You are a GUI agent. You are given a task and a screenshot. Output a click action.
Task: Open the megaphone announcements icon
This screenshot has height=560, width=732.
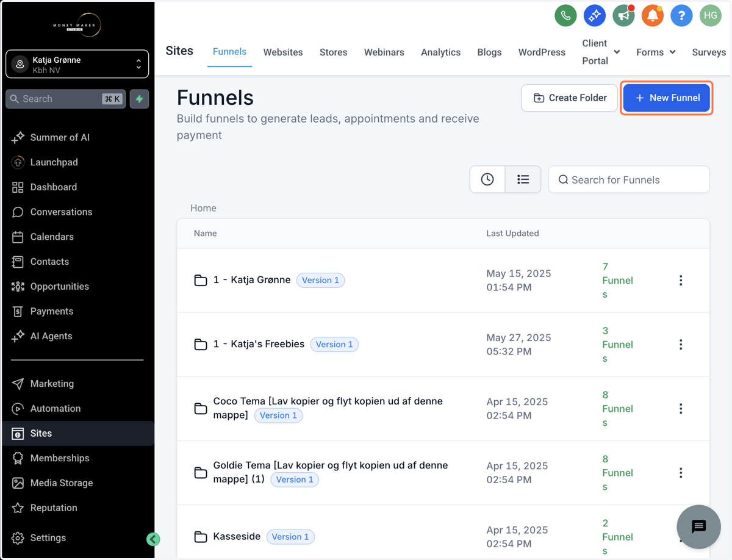pyautogui.click(x=623, y=16)
